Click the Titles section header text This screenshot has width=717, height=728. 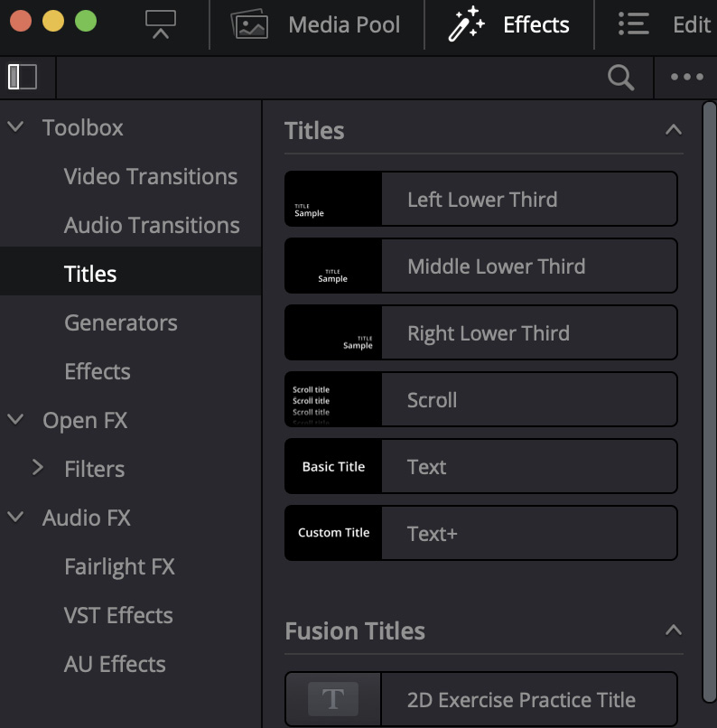314,130
